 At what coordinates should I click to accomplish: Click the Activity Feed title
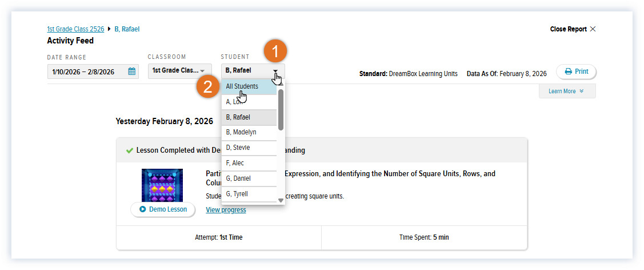coord(70,41)
